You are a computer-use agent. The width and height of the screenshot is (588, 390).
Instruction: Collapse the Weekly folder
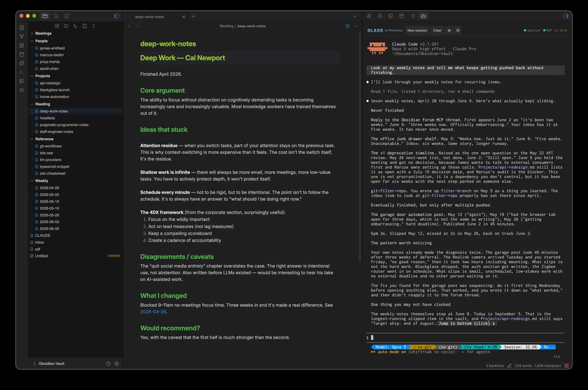tap(42, 181)
